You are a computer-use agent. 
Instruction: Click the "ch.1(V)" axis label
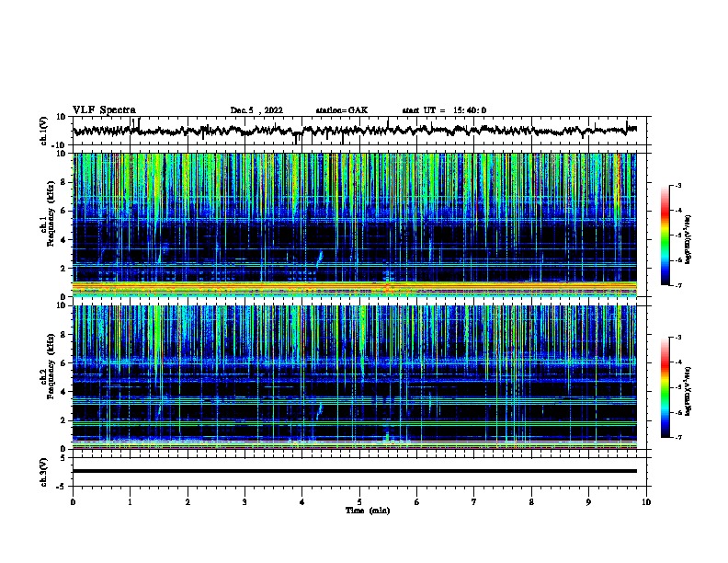coord(43,131)
